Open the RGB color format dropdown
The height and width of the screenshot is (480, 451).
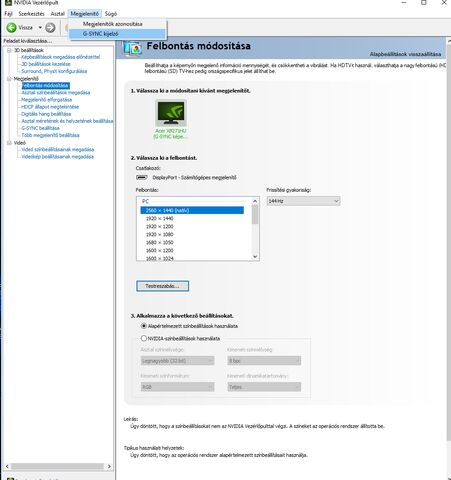click(177, 387)
